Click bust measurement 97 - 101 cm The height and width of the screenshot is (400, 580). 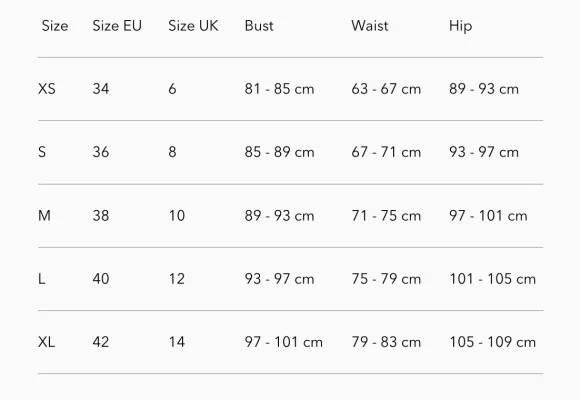pos(284,342)
